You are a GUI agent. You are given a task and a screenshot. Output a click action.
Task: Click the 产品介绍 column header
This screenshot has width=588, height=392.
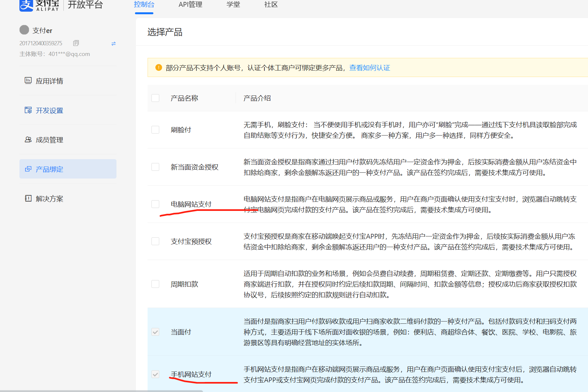pyautogui.click(x=257, y=98)
